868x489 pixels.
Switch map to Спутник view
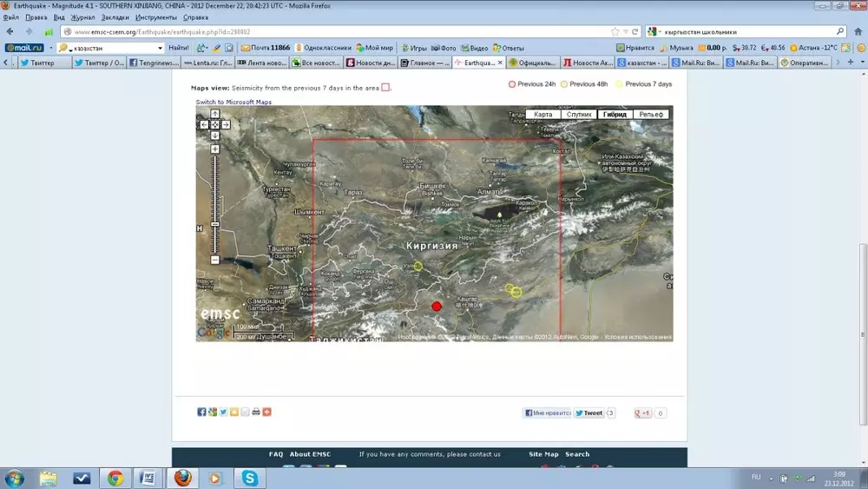coord(578,115)
